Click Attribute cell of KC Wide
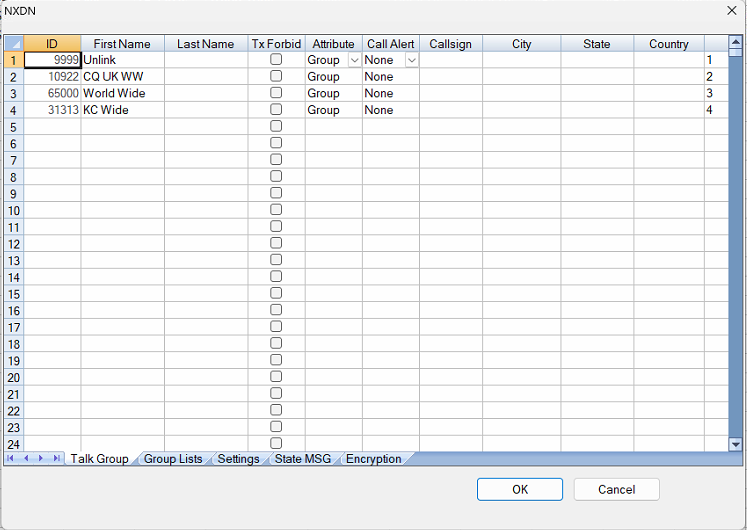 pos(333,110)
